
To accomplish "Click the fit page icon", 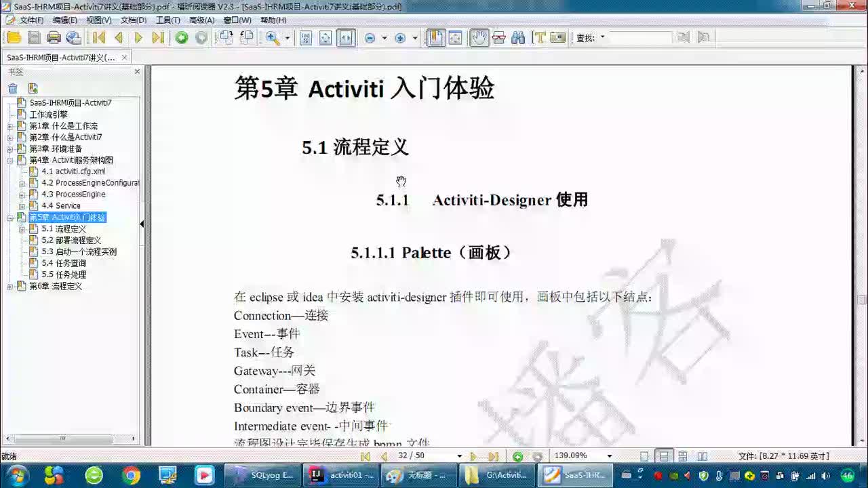I will point(325,38).
